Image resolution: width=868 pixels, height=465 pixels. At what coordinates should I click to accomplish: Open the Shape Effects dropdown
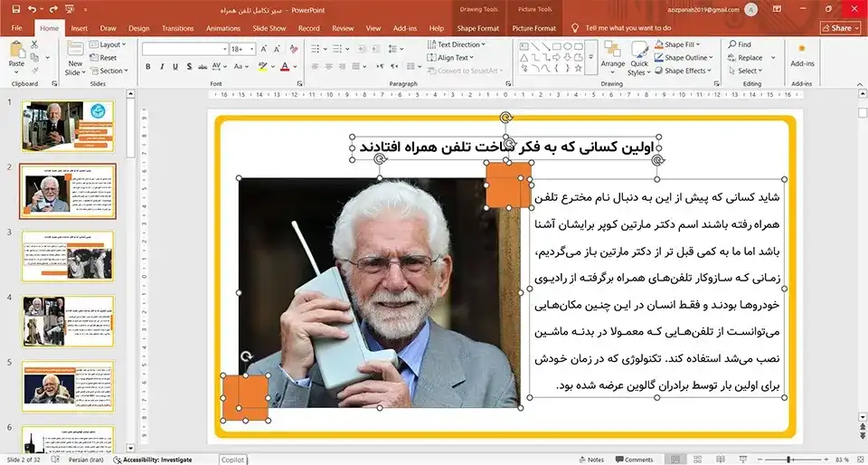point(684,71)
